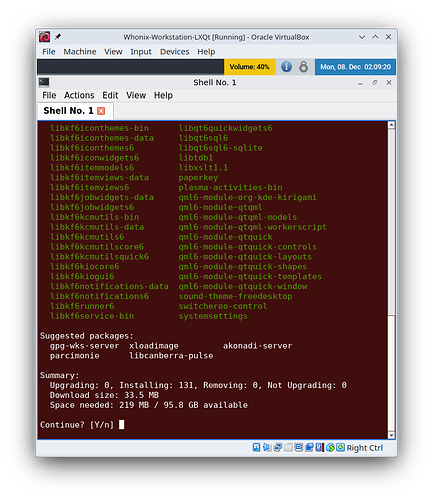The image size is (433, 499).
Task: Click package name systemsettings
Action: 213,316
